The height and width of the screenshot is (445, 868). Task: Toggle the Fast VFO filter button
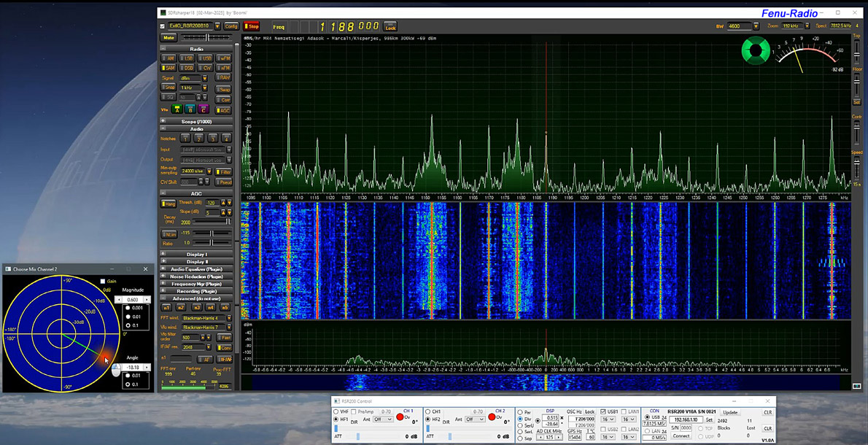(x=224, y=337)
